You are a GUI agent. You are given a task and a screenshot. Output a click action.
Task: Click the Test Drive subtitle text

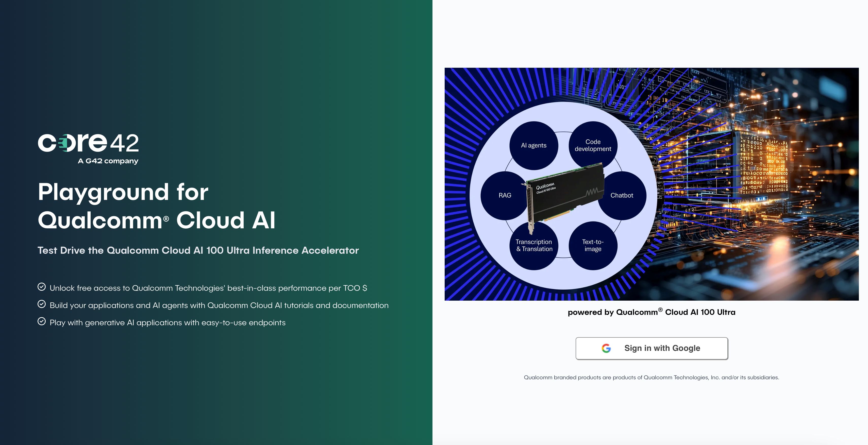coord(198,250)
